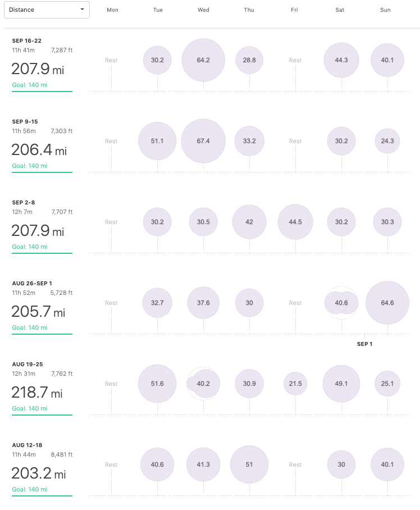Open the Goal: 140 mi link for Aug 19-25
Image resolution: width=420 pixels, height=510 pixels.
30,408
